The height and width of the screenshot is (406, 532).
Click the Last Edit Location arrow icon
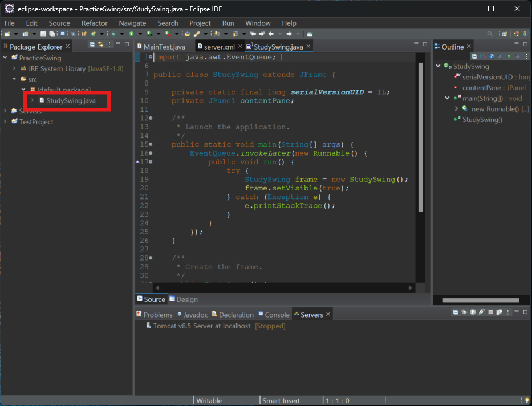(x=253, y=34)
